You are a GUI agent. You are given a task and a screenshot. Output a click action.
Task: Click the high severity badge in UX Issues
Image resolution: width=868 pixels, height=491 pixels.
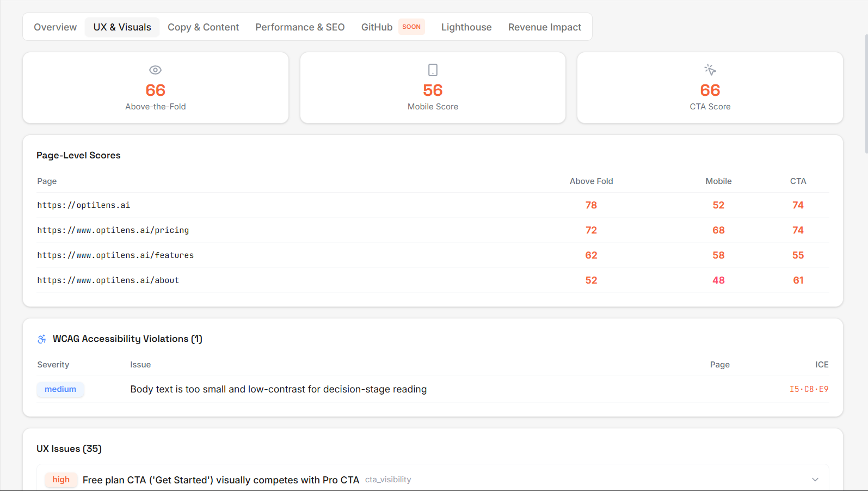61,480
